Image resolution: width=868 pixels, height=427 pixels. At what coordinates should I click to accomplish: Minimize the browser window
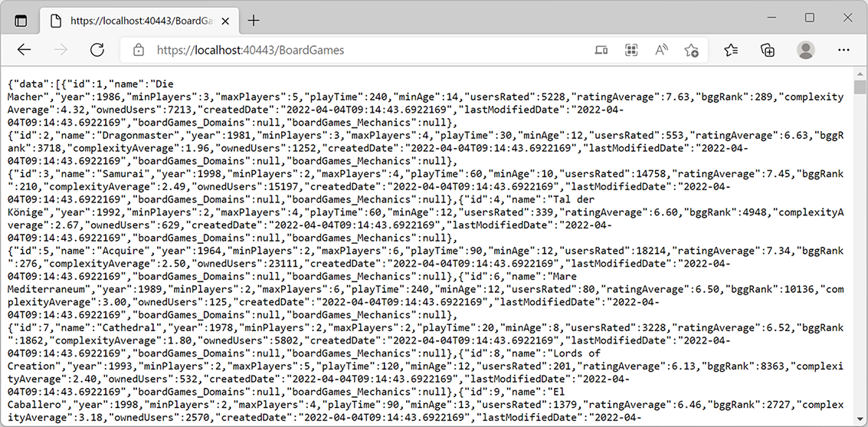tap(771, 18)
